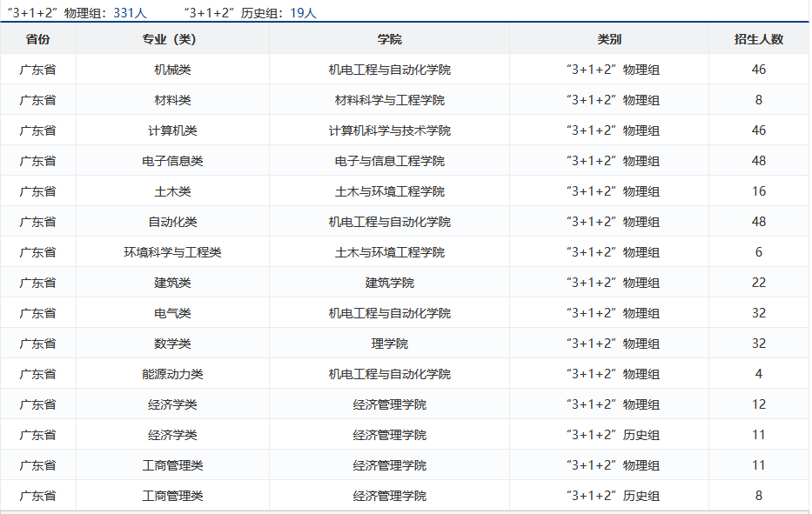The image size is (812, 514).
Task: Click 工商管理类 in the 物理组 row
Action: (x=172, y=465)
